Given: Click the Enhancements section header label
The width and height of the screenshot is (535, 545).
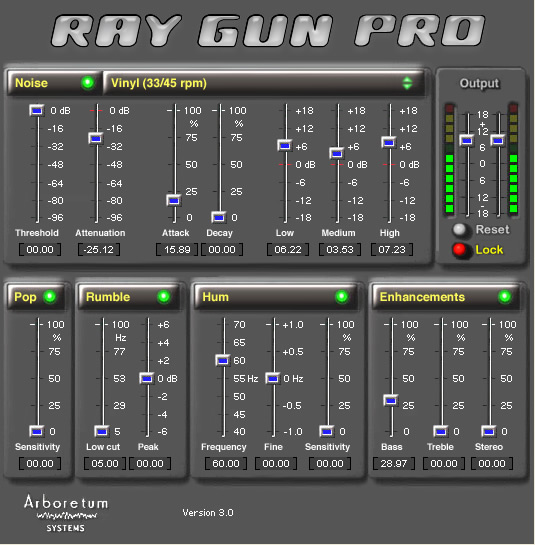Looking at the screenshot, I should (x=422, y=297).
